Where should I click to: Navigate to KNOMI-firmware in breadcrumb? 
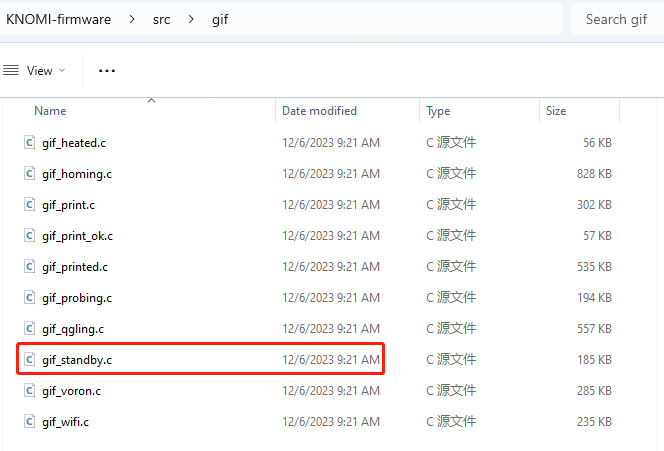pyautogui.click(x=59, y=19)
